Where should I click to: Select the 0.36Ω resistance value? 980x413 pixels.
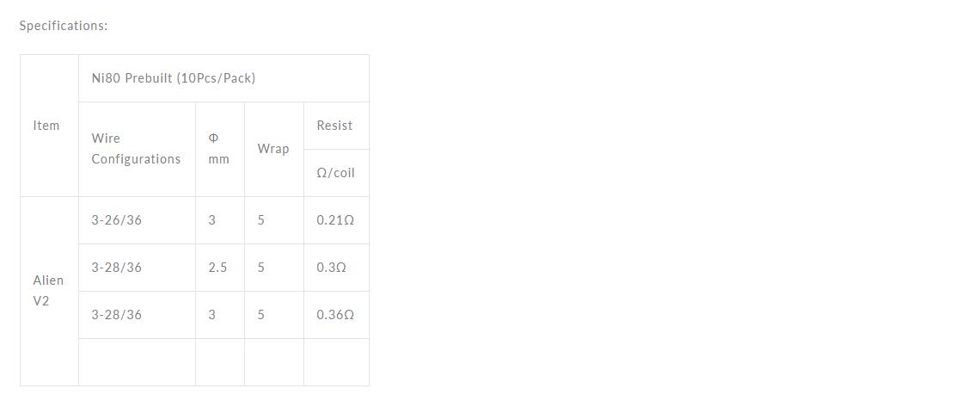pos(335,315)
